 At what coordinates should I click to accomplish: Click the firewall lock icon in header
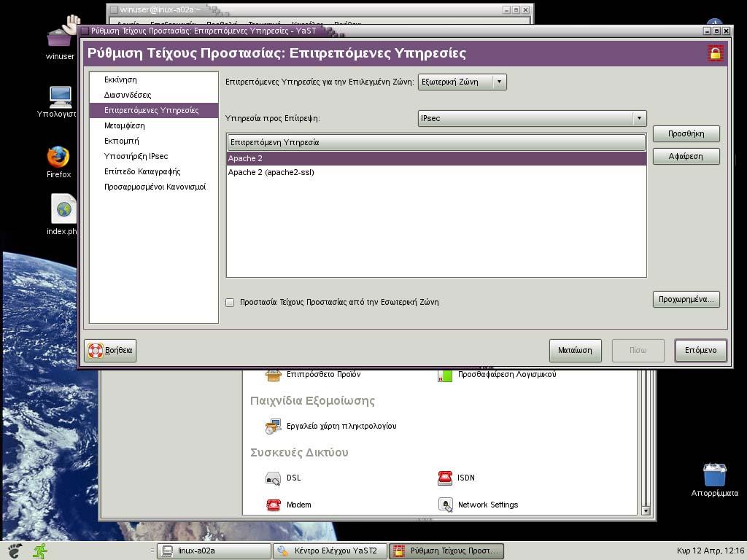[x=715, y=52]
